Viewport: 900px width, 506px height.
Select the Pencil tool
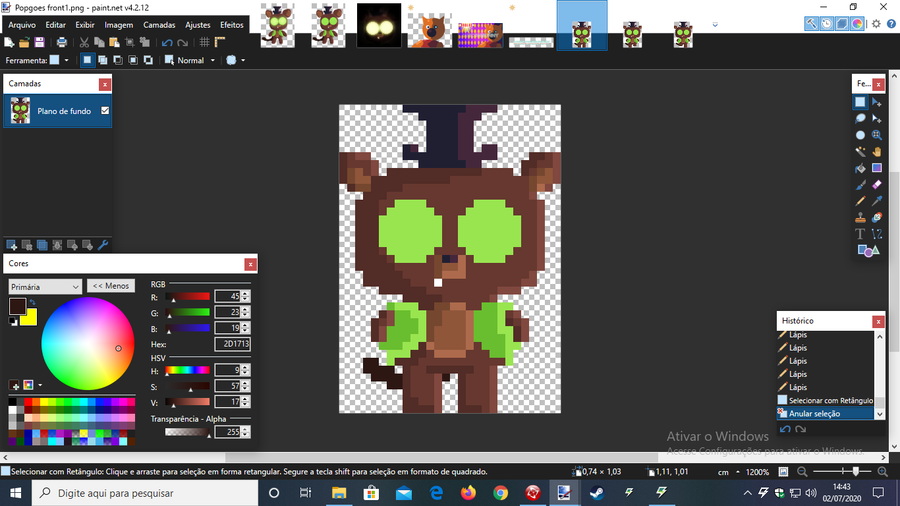(860, 201)
